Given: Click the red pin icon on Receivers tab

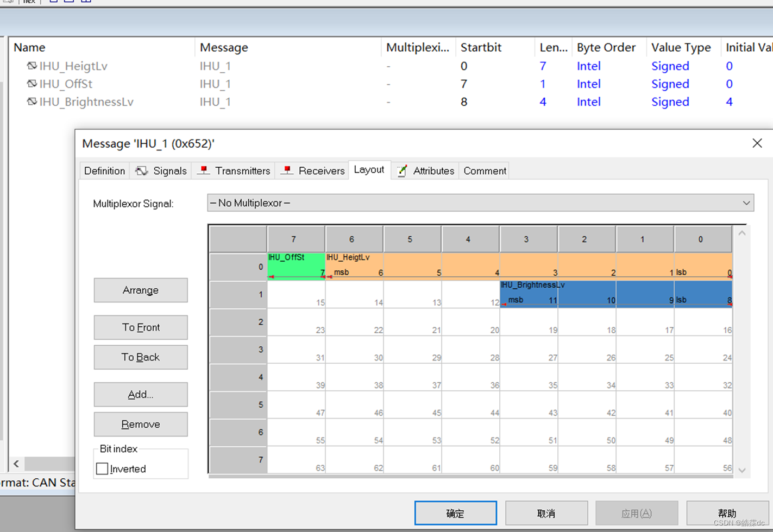Looking at the screenshot, I should pos(287,170).
